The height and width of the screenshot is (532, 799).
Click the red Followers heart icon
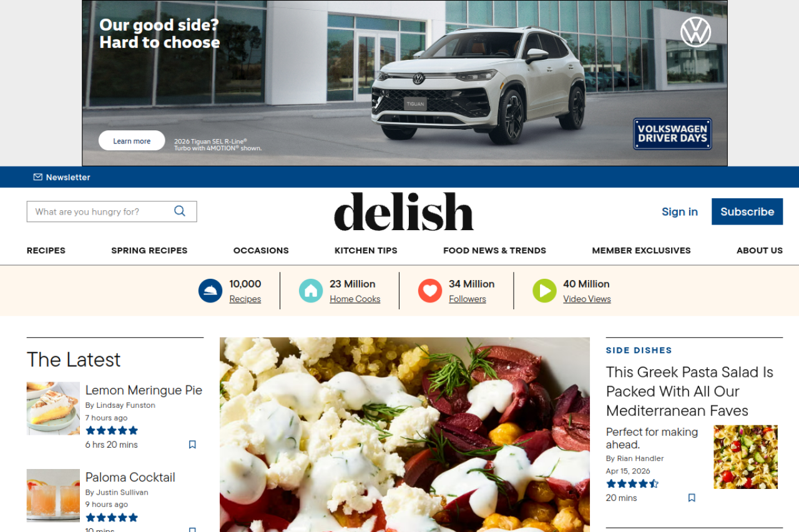tap(430, 291)
